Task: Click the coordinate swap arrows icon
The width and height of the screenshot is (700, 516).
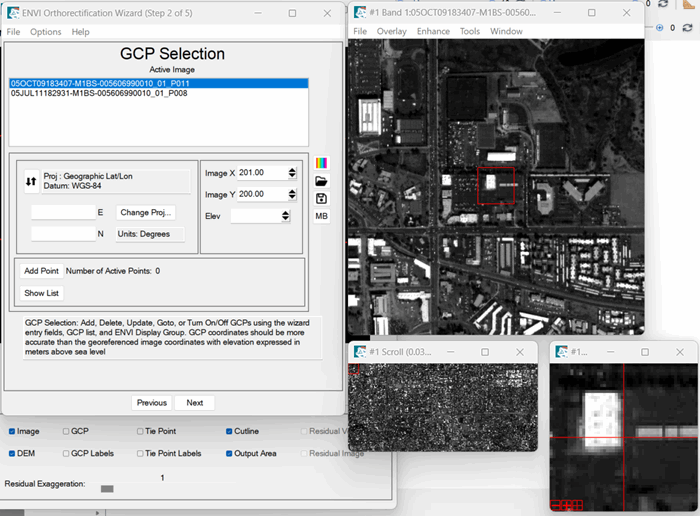Action: tap(31, 182)
